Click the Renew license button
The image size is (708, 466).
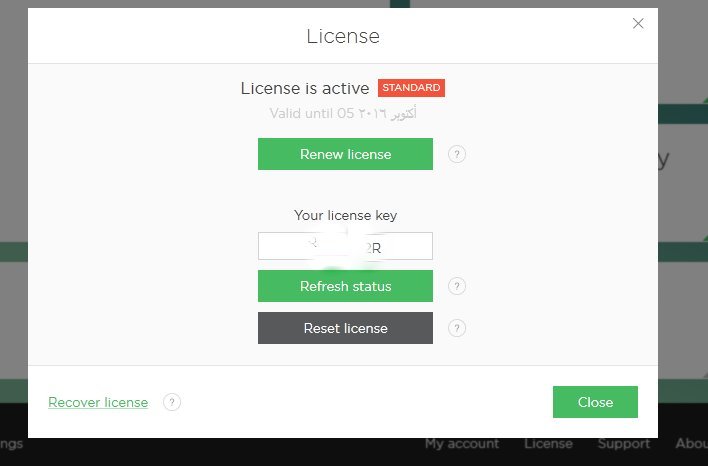coord(345,154)
